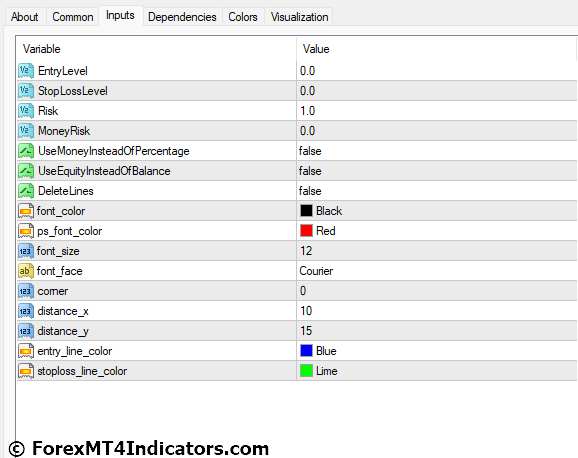Open the Visualization tab
The height and width of the screenshot is (458, 578).
[x=299, y=17]
